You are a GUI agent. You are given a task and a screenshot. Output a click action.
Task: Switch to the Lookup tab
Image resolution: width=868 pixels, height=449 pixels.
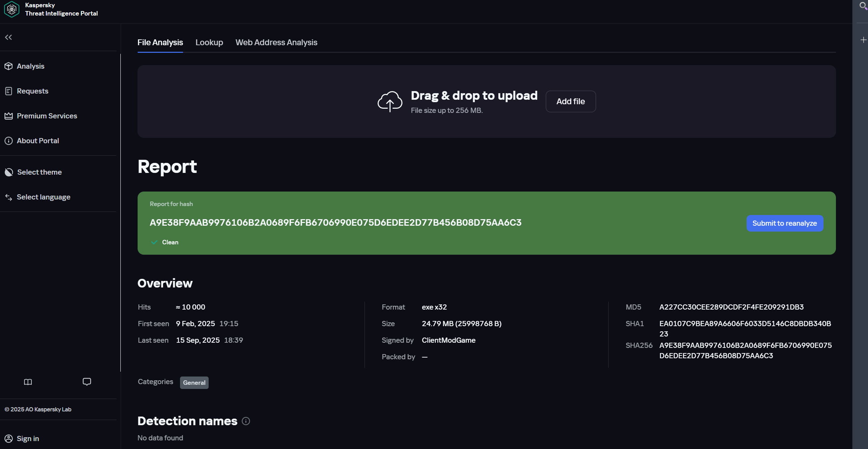pyautogui.click(x=209, y=42)
